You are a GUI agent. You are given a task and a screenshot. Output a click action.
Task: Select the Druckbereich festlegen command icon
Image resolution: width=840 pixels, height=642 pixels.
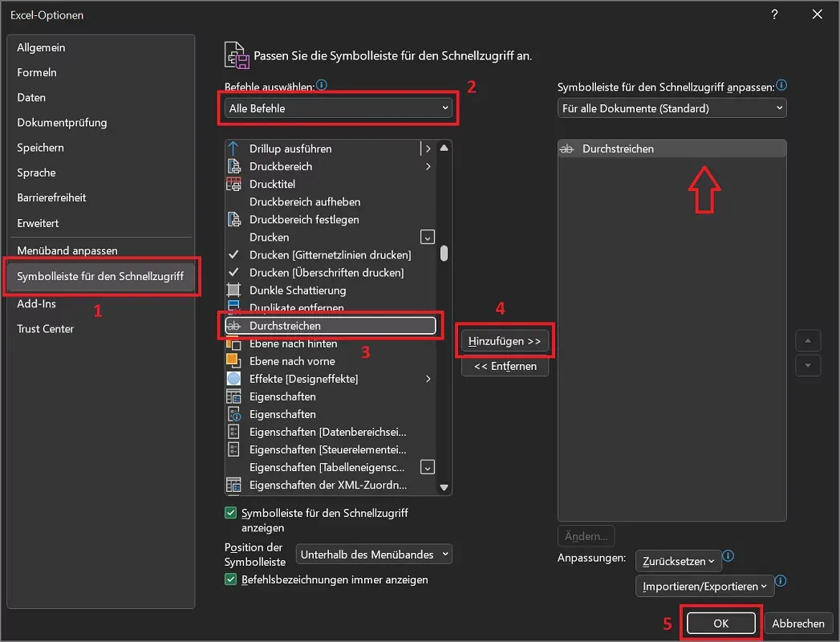click(x=234, y=220)
